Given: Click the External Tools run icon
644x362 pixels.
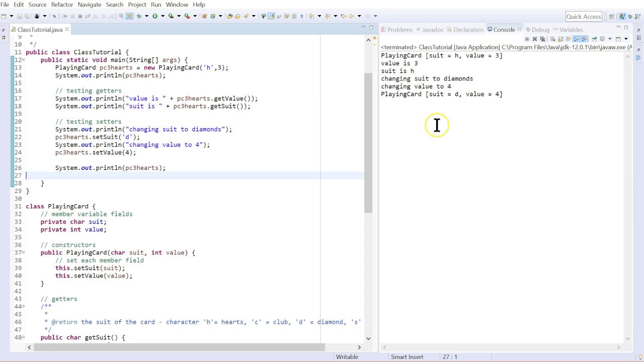Looking at the screenshot, I should pyautogui.click(x=187, y=16).
